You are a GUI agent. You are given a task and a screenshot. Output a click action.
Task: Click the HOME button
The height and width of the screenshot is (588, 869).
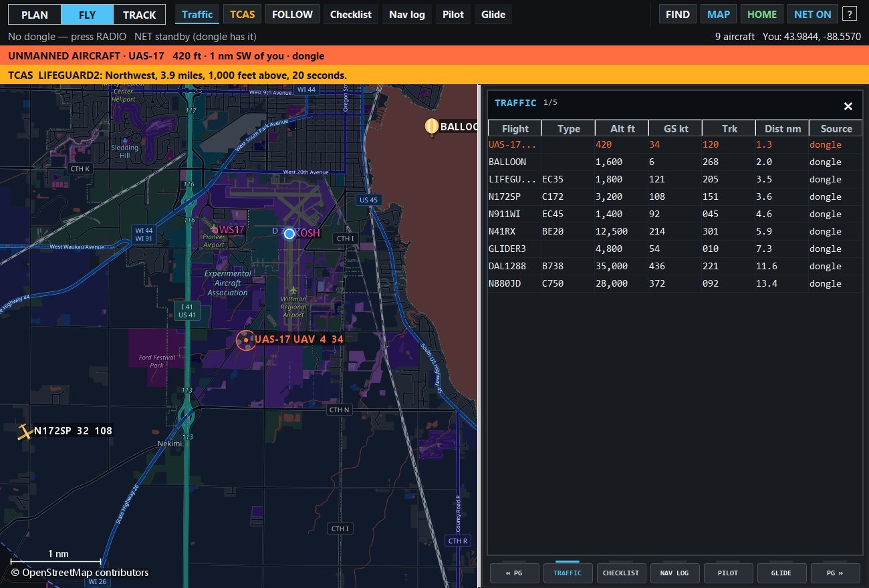click(762, 14)
